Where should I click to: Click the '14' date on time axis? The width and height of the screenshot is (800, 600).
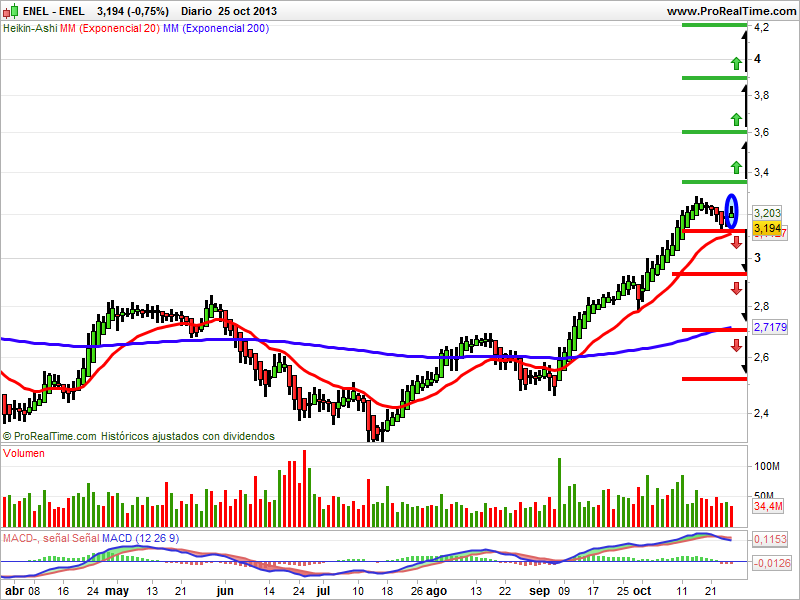click(269, 591)
